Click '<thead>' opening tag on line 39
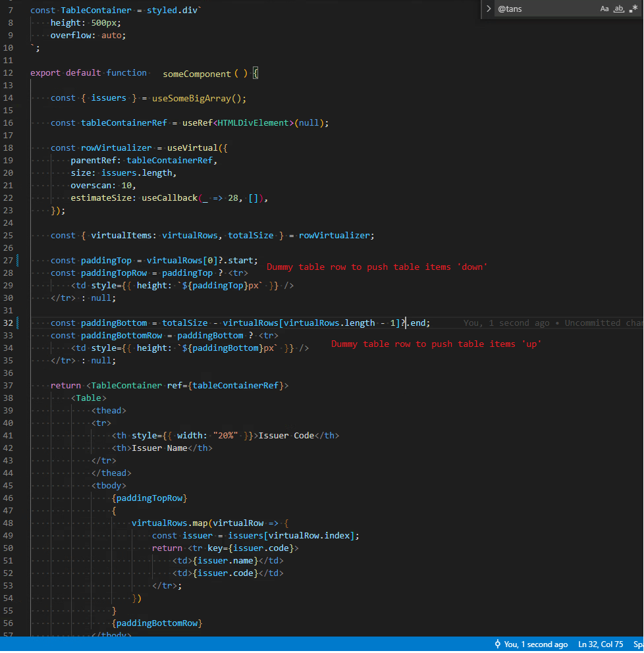 tap(109, 410)
